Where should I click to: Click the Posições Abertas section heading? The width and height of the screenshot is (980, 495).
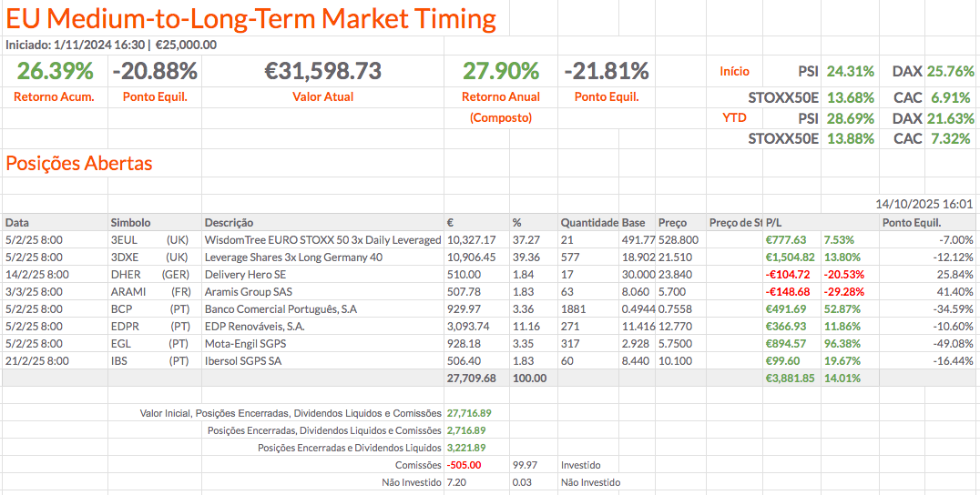(79, 164)
